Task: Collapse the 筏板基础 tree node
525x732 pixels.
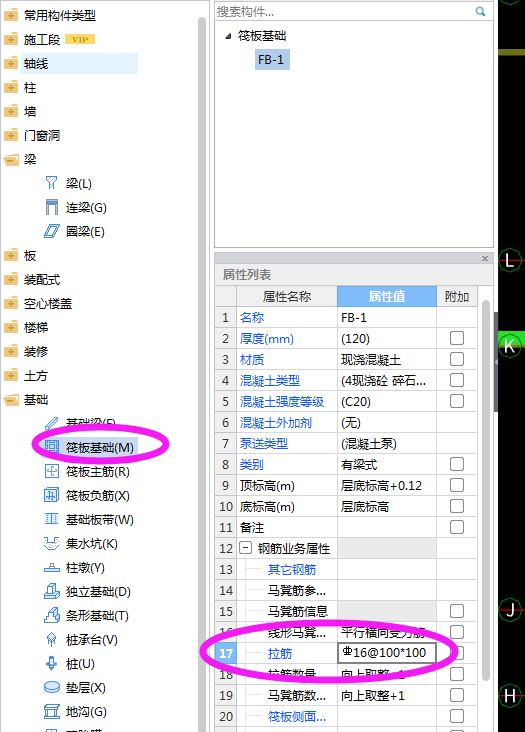Action: pyautogui.click(x=228, y=36)
